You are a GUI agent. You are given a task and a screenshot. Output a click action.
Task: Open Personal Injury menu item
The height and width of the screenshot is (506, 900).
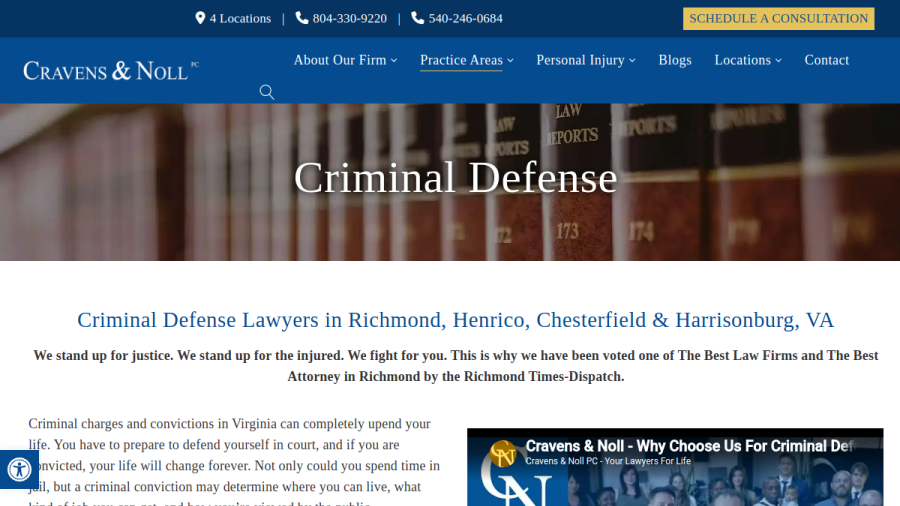click(580, 60)
